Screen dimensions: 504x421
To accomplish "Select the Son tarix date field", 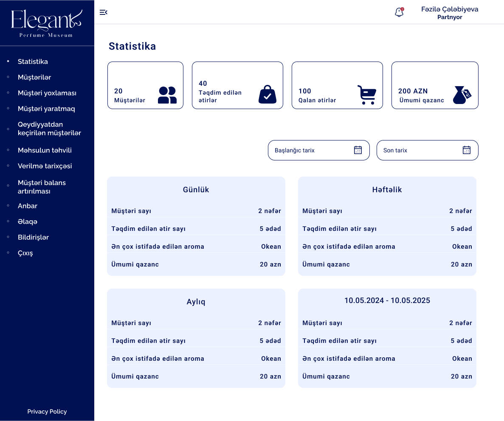I will point(420,150).
